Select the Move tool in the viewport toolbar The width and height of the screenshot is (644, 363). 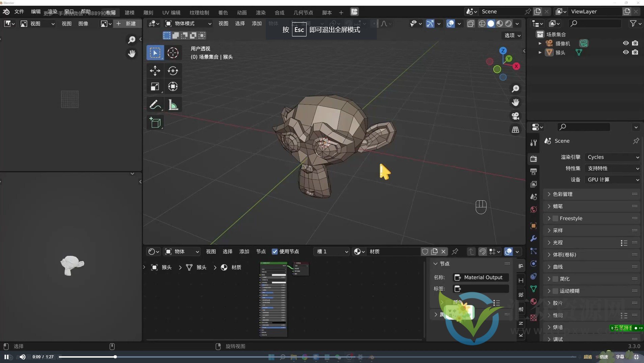click(x=154, y=71)
